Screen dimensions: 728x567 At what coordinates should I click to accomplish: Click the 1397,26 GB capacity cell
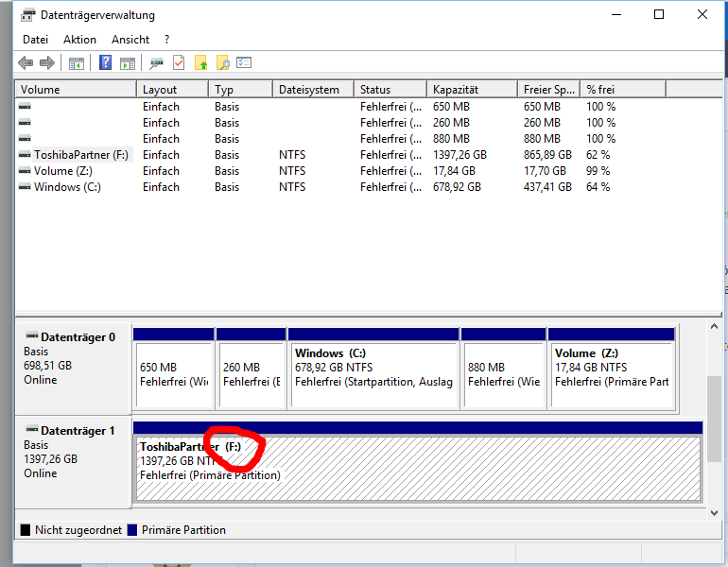coord(459,155)
